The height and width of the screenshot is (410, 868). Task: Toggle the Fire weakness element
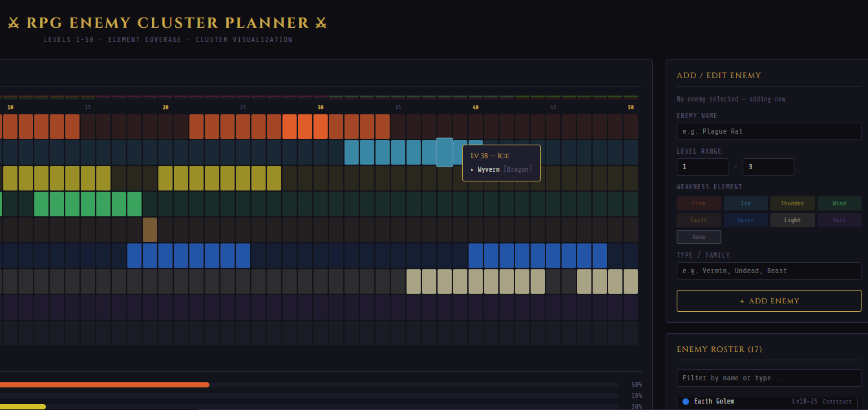tap(699, 203)
